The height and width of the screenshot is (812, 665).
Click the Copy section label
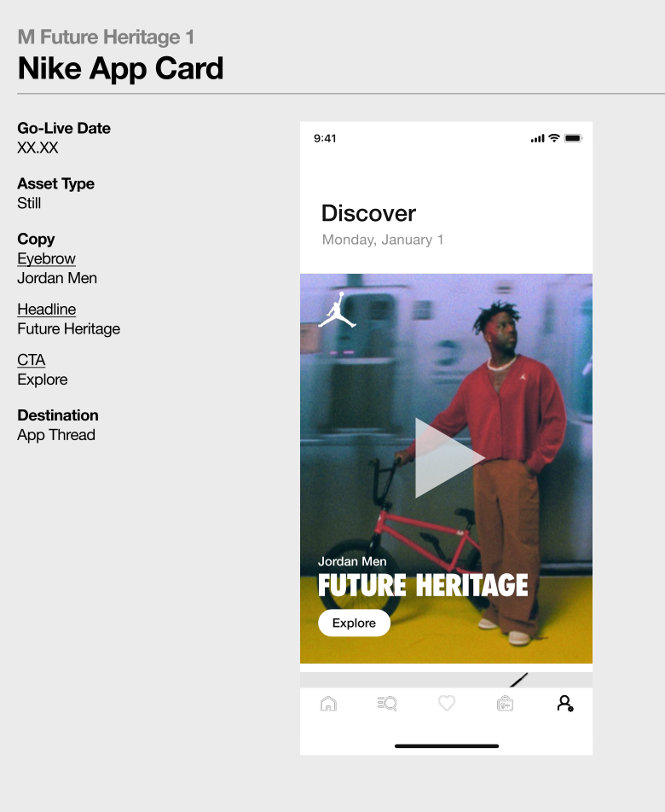(x=36, y=239)
